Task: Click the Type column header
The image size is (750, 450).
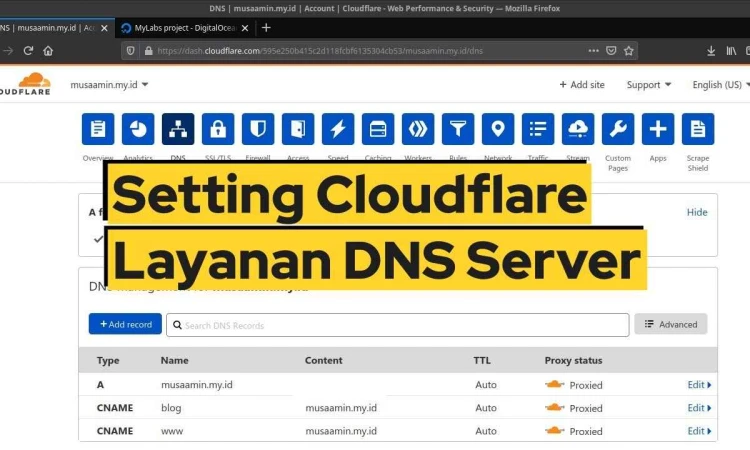Action: point(108,360)
